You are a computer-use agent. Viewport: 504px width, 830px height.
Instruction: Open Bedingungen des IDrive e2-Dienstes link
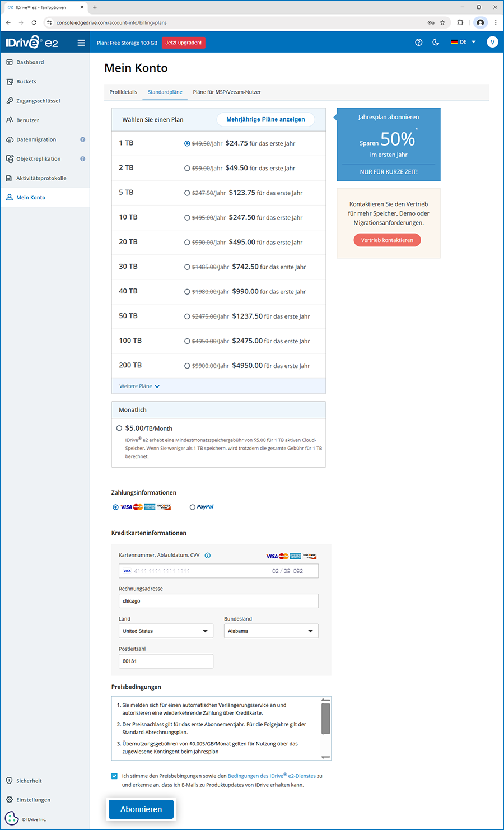point(272,776)
